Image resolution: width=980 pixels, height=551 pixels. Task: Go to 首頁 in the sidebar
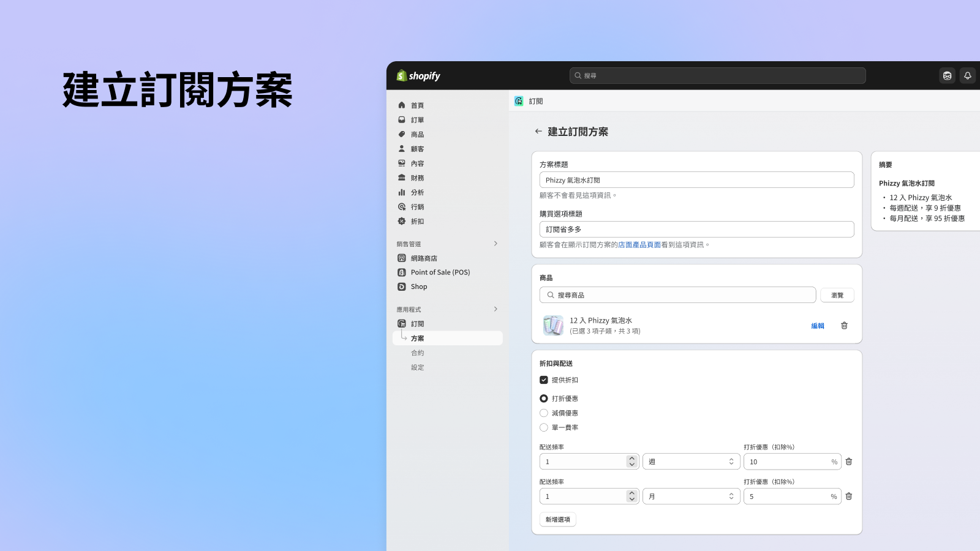coord(417,105)
